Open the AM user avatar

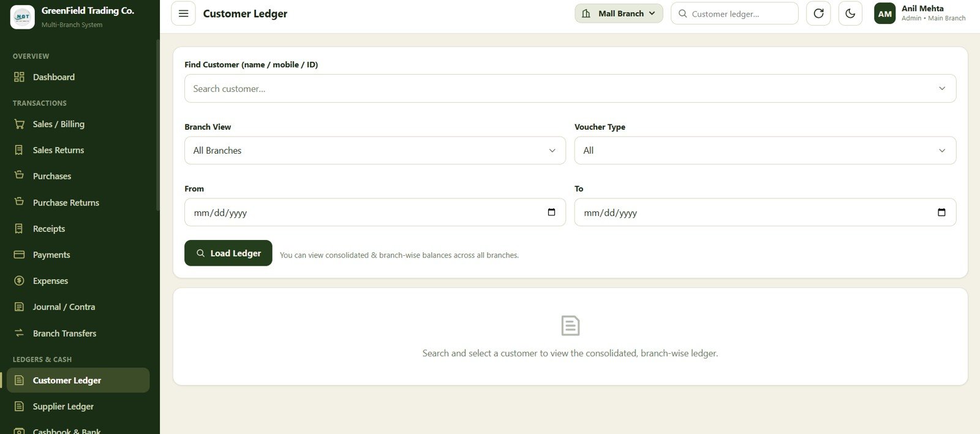pos(884,13)
